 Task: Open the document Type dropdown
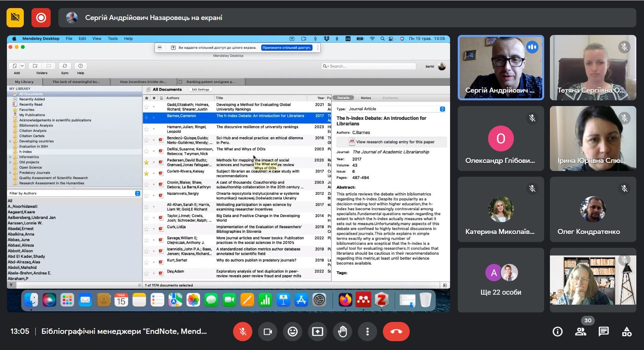(x=442, y=109)
